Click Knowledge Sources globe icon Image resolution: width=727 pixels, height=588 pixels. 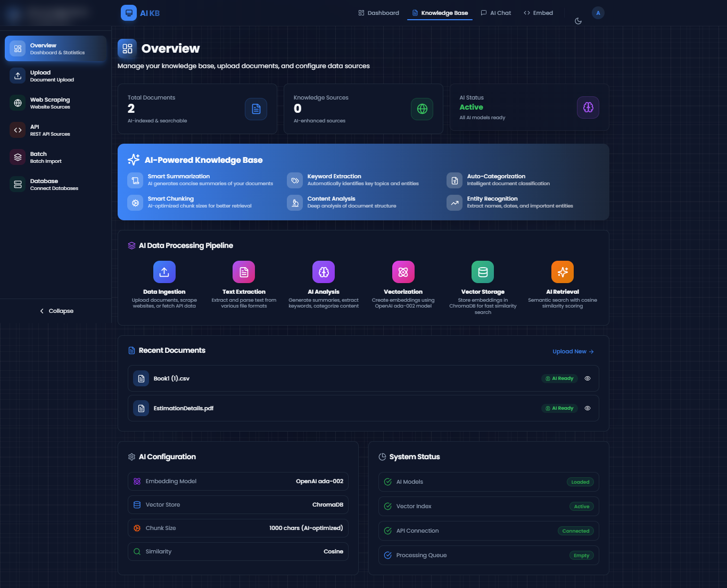click(422, 109)
